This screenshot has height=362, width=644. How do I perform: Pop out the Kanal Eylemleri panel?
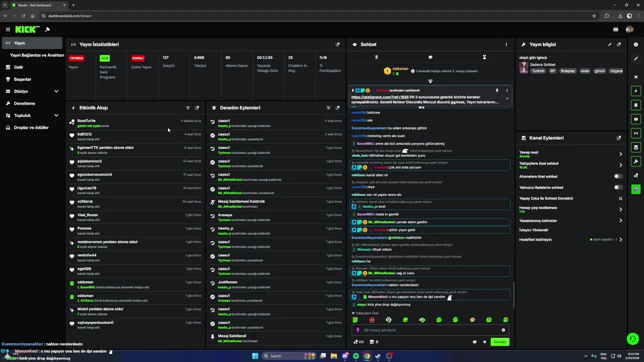pyautogui.click(x=619, y=138)
